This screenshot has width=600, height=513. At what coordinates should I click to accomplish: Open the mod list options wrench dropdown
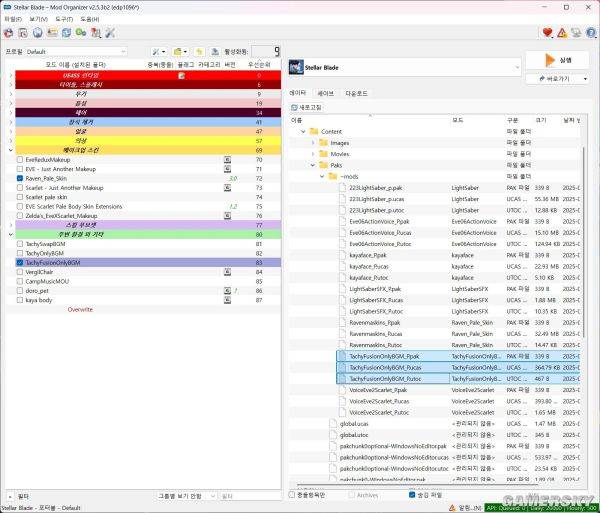pos(159,52)
